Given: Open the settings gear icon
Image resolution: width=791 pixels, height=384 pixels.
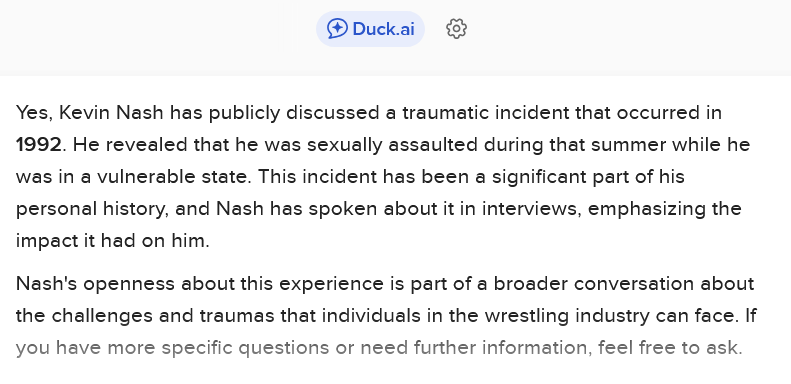Looking at the screenshot, I should click(457, 29).
